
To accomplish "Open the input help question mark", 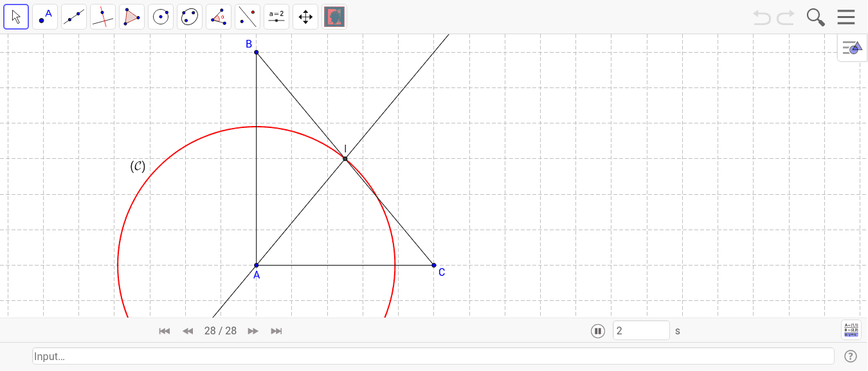I will (851, 356).
